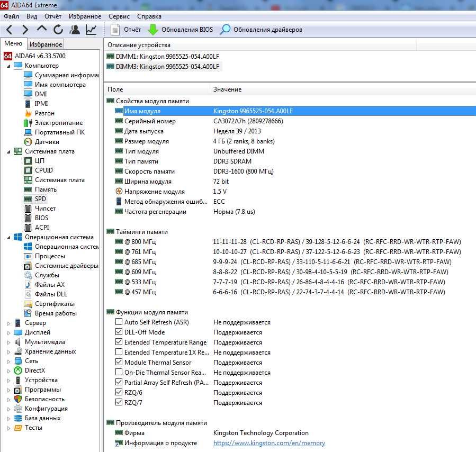The height and width of the screenshot is (452, 476).
Task: Open the IPMI tree item
Action: 41,103
